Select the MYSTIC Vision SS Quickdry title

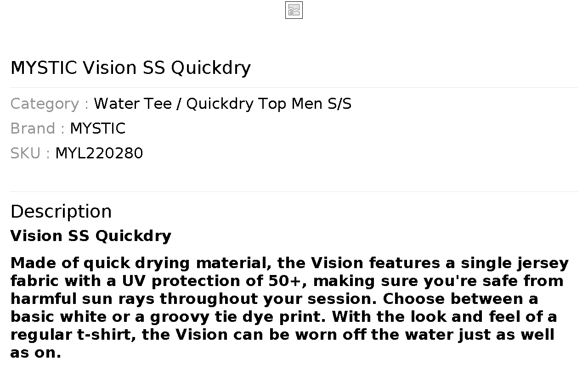pos(130,68)
